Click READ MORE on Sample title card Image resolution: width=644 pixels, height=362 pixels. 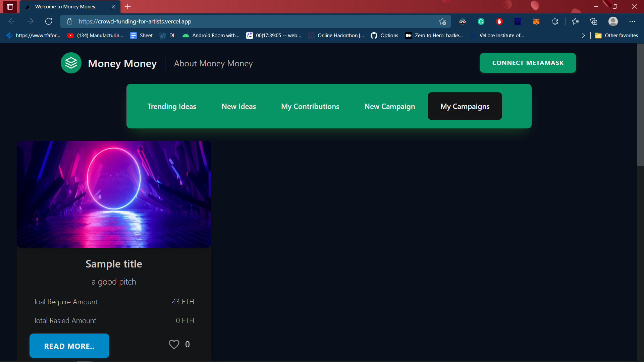(69, 346)
